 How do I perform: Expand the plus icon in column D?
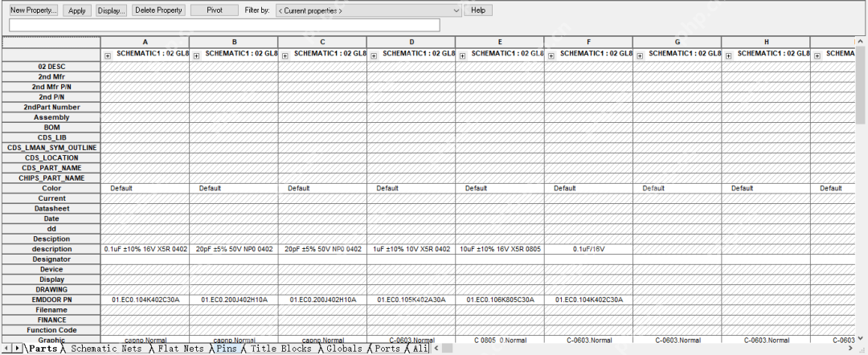[x=374, y=55]
